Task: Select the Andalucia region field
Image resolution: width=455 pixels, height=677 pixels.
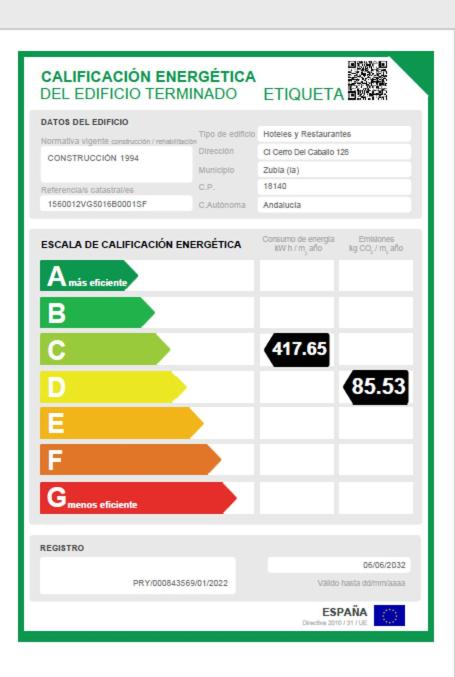Action: click(x=334, y=205)
